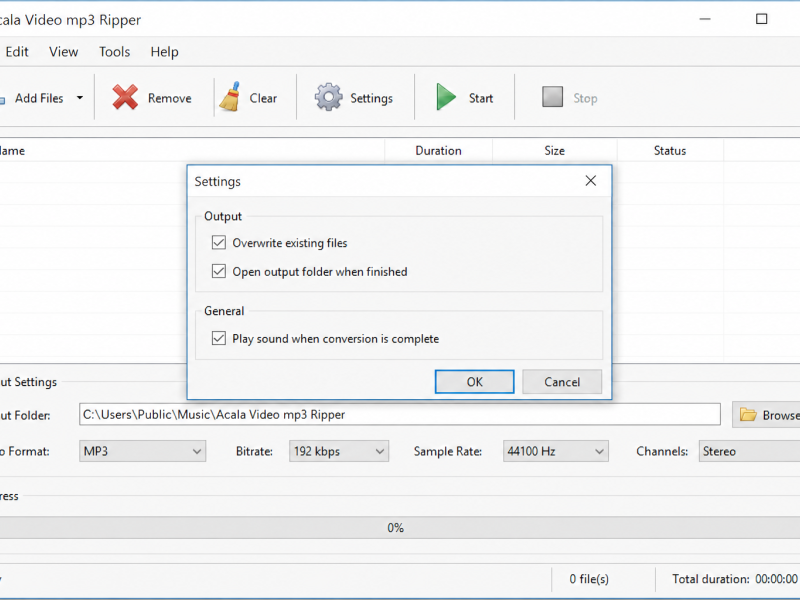
Task: Sort by Status column header
Action: point(670,151)
